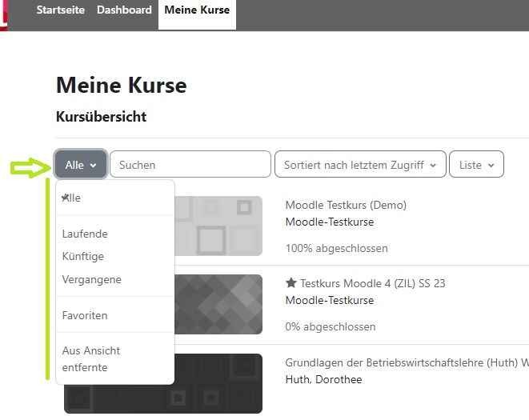This screenshot has height=420, width=529.
Task: Click into the Suchen search field
Action: pos(190,164)
